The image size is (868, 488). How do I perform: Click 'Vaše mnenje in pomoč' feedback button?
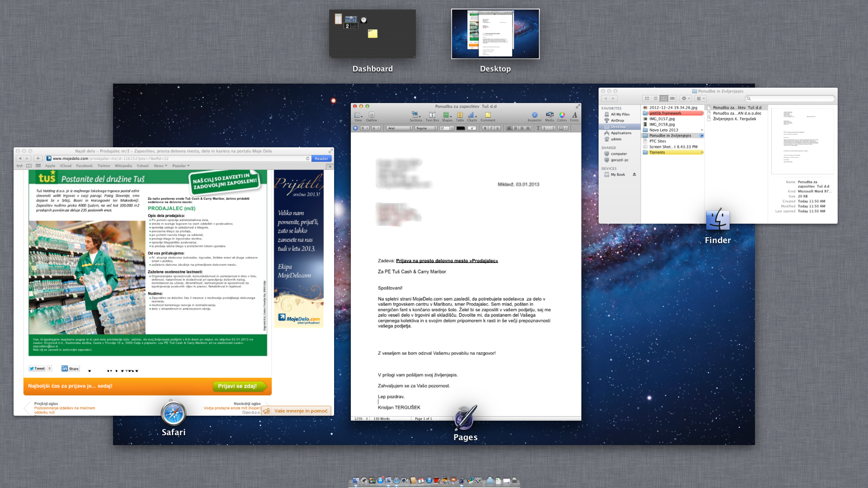[297, 411]
